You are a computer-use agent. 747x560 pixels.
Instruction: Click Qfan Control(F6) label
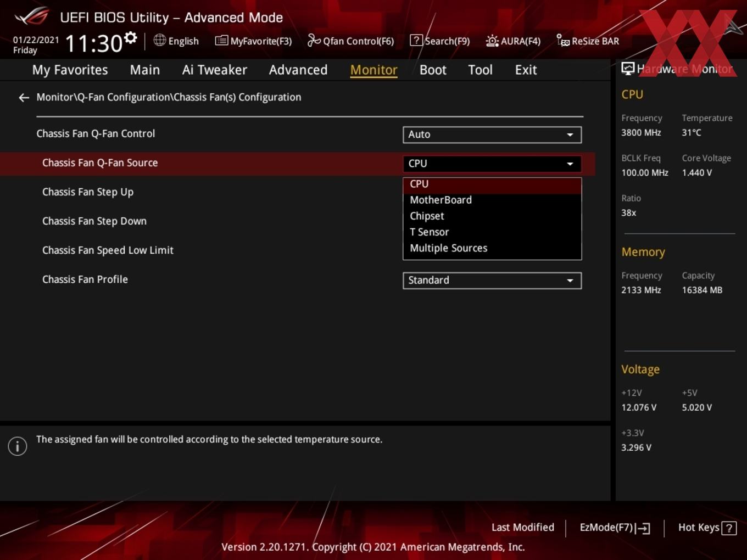(x=358, y=41)
